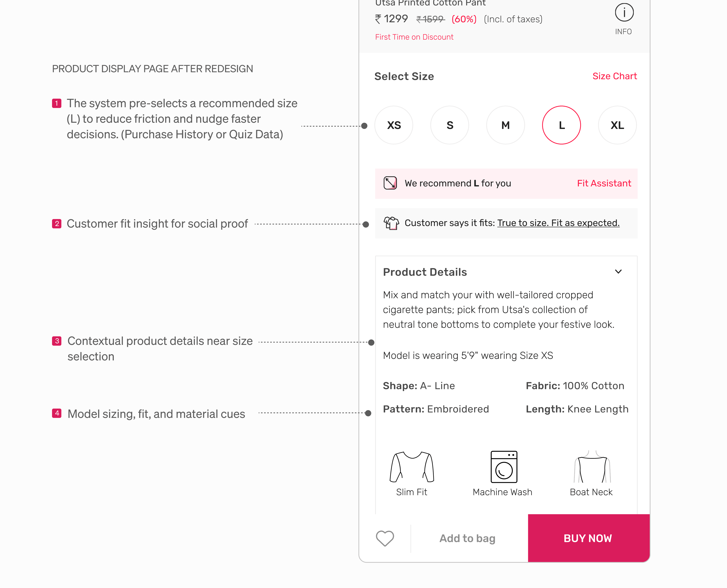727x588 pixels.
Task: Open the Size Chart link
Action: point(615,76)
